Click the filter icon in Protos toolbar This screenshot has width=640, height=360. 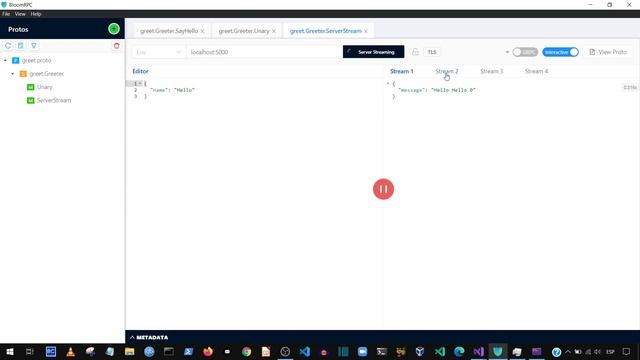point(34,46)
